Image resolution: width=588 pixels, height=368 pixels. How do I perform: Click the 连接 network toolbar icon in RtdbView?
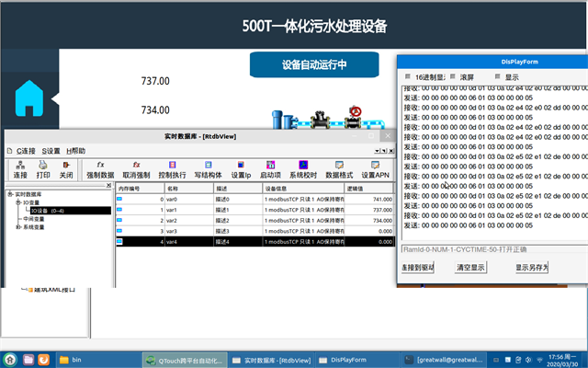(x=20, y=165)
